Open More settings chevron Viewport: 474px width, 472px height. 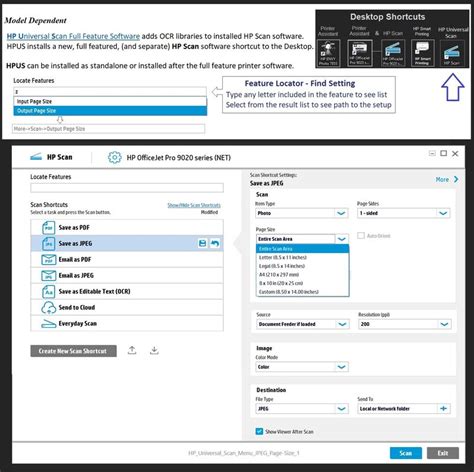tap(456, 179)
